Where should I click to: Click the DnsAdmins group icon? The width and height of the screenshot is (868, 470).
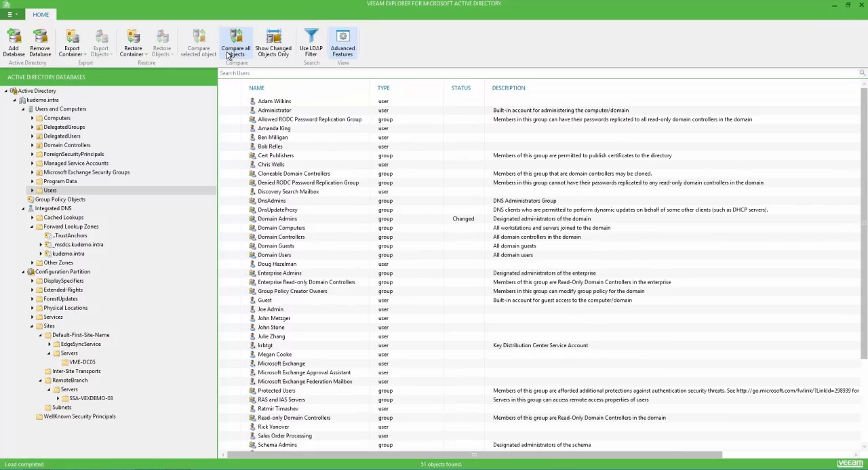[x=252, y=201]
